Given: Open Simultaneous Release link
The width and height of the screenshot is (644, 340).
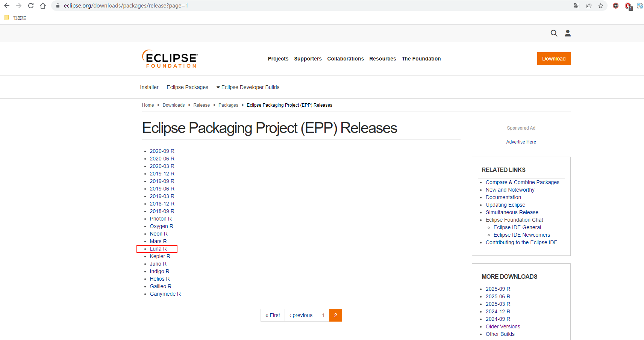Looking at the screenshot, I should point(512,212).
